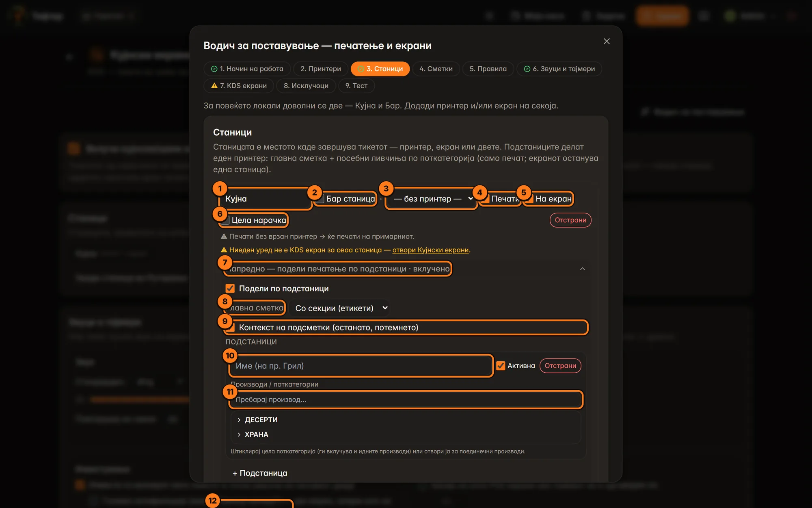Click the station name field 'Кујна'
812x508 pixels.
tap(266, 199)
